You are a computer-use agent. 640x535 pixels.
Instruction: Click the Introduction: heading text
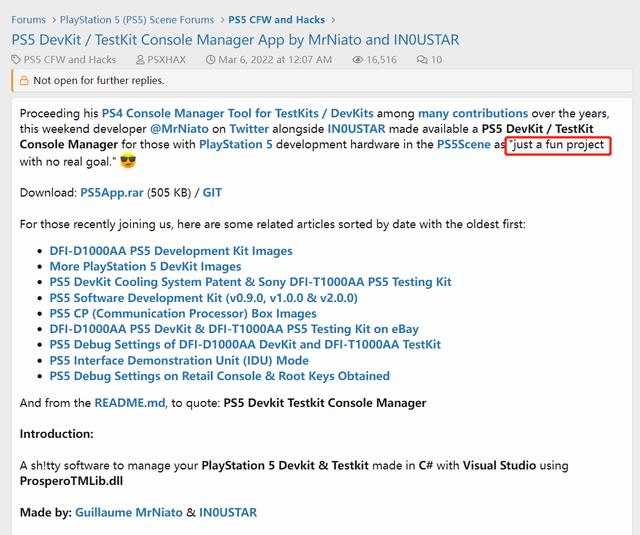57,434
